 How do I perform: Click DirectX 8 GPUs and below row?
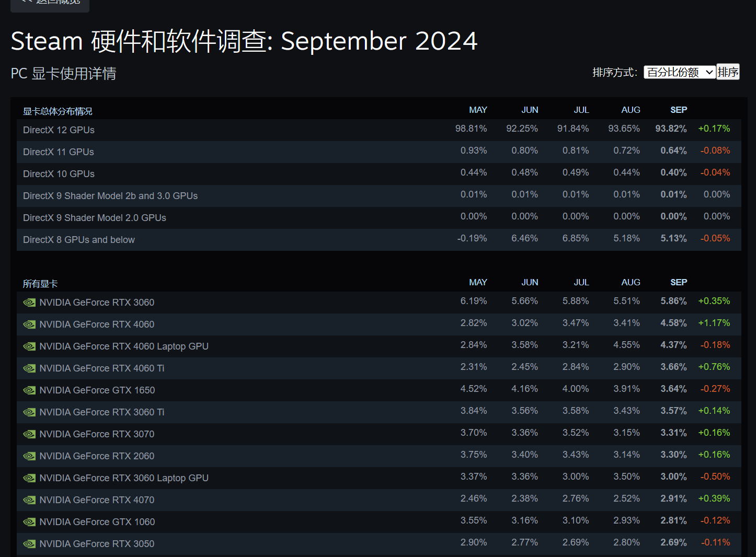[x=79, y=240]
